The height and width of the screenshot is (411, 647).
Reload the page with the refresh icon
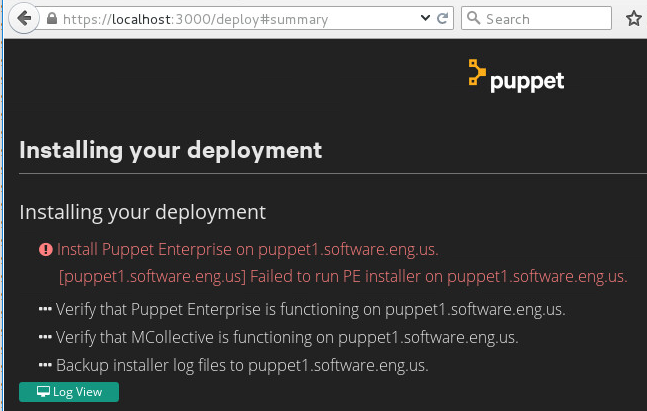coord(442,18)
